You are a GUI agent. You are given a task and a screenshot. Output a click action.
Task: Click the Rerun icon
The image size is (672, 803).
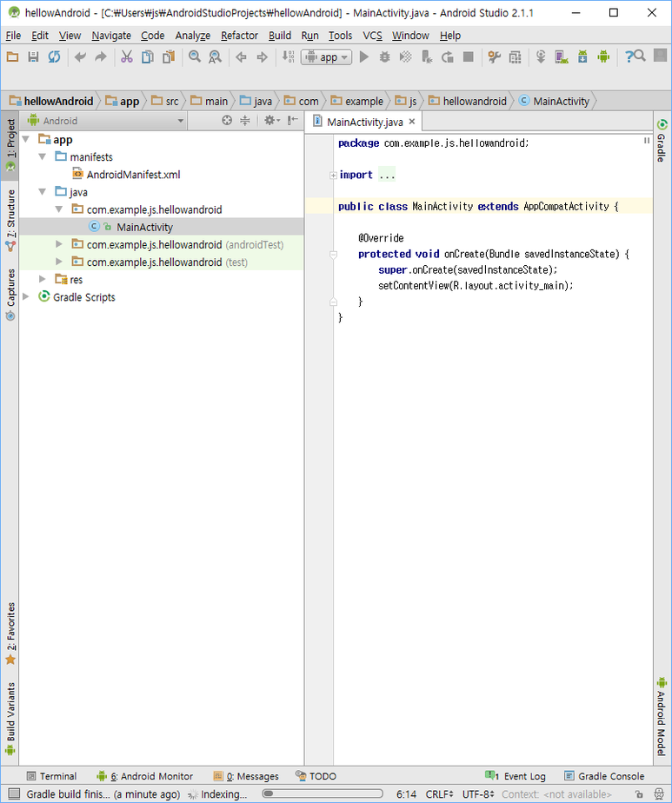(447, 56)
